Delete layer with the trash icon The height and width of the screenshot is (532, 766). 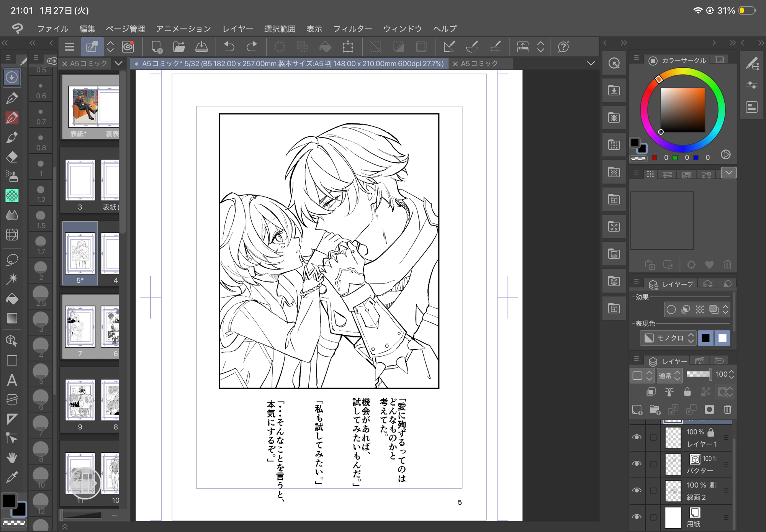pyautogui.click(x=727, y=410)
